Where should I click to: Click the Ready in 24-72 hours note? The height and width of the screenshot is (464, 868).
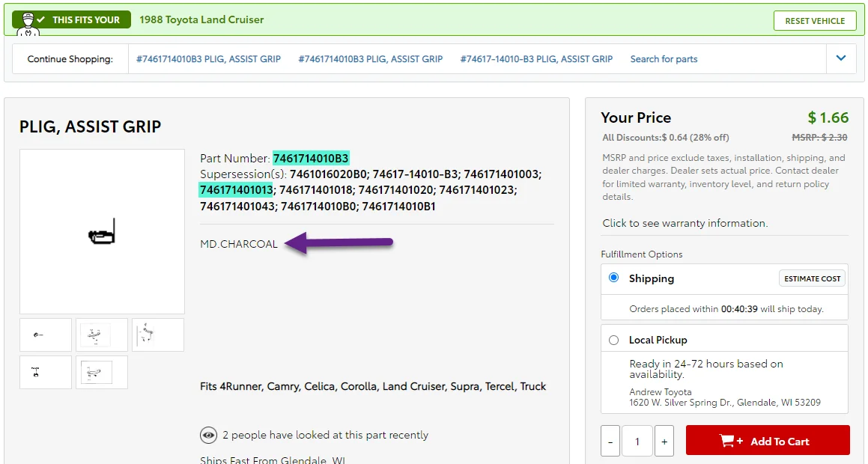tap(706, 369)
